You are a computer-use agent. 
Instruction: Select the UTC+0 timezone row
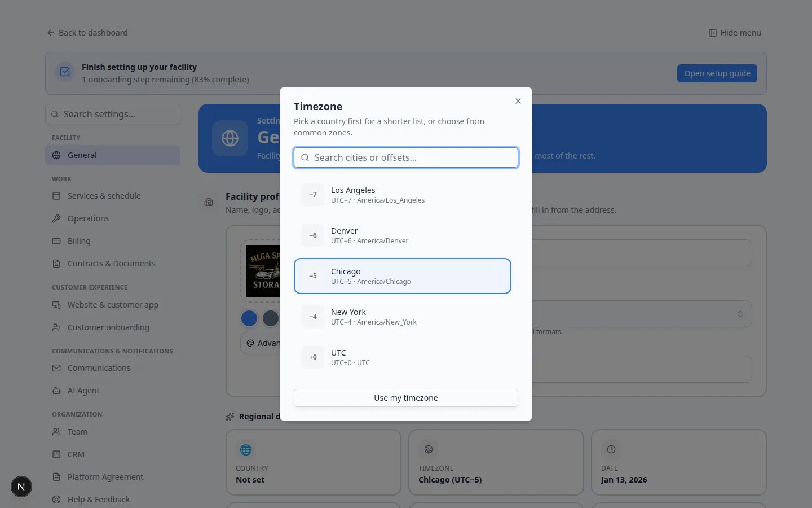coord(403,357)
